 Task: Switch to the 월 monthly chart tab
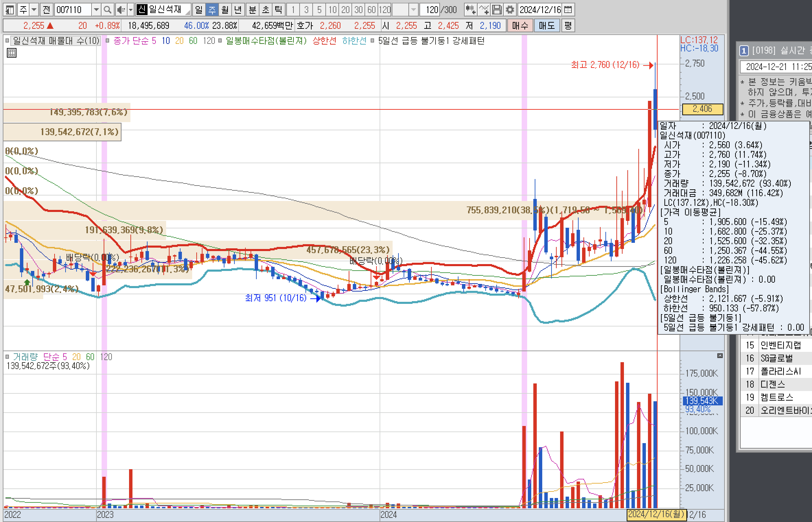coord(225,10)
